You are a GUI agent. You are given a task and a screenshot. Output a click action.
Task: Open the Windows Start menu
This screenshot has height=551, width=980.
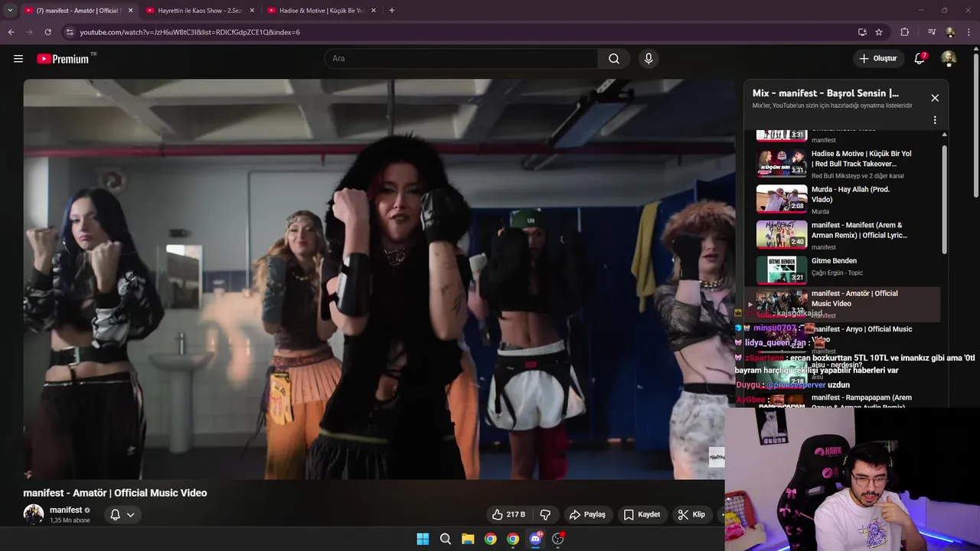(x=423, y=539)
